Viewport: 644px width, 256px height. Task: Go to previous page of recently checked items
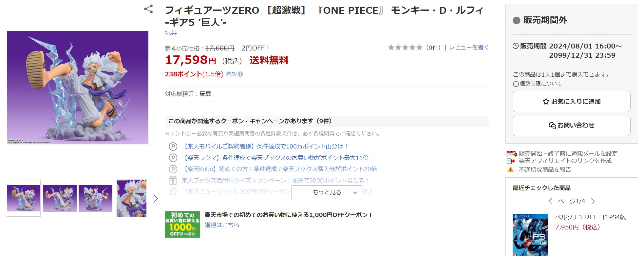(x=550, y=201)
